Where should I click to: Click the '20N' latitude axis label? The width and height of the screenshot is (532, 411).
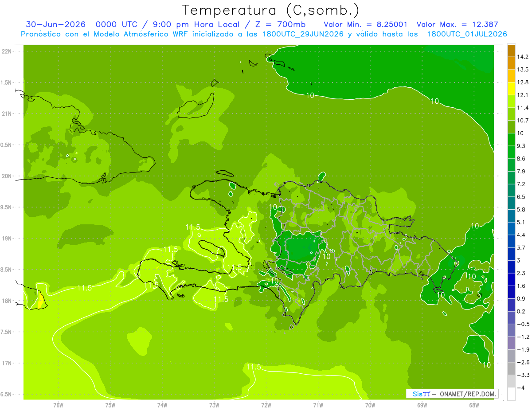point(8,176)
